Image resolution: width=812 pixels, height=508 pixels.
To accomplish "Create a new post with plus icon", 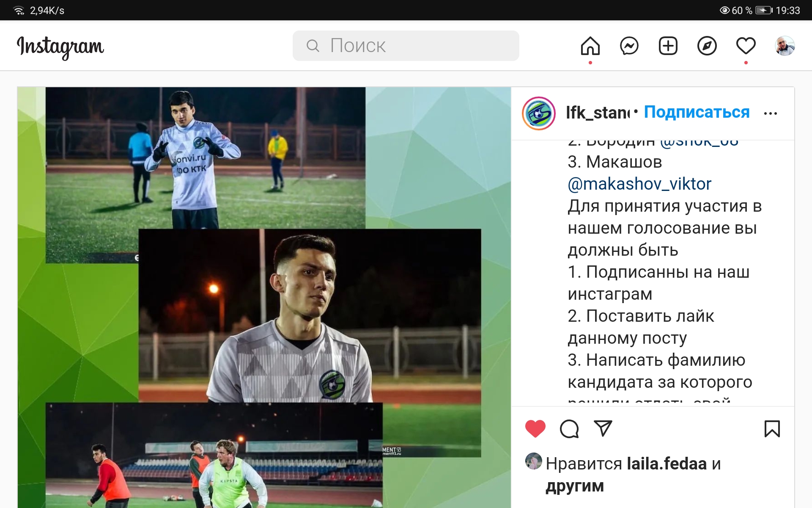I will point(668,46).
